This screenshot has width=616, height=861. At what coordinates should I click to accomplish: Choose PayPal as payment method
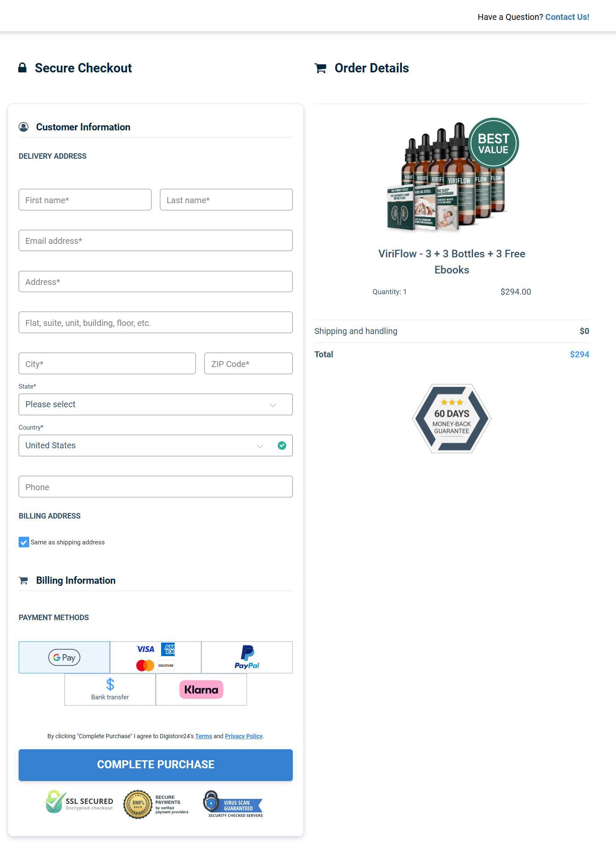(247, 657)
